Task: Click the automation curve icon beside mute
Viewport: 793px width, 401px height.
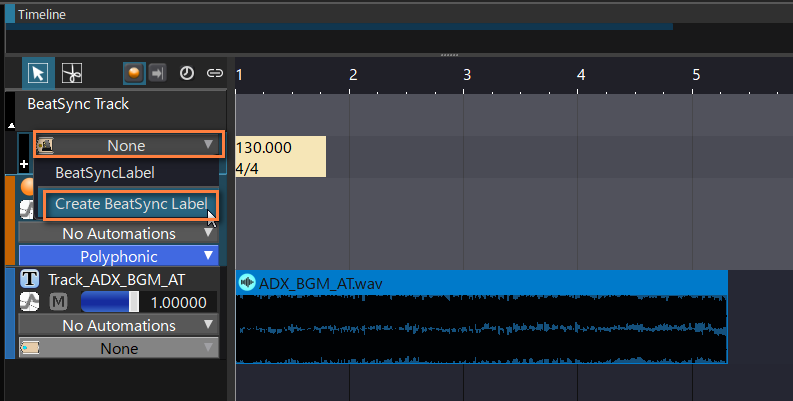Action: (x=30, y=302)
